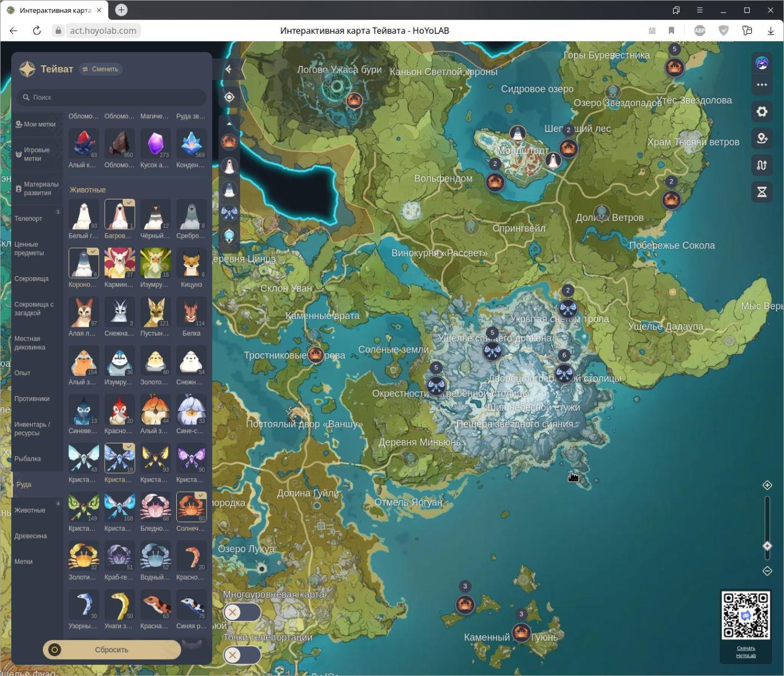
Task: Click the Поиск search field
Action: click(112, 97)
